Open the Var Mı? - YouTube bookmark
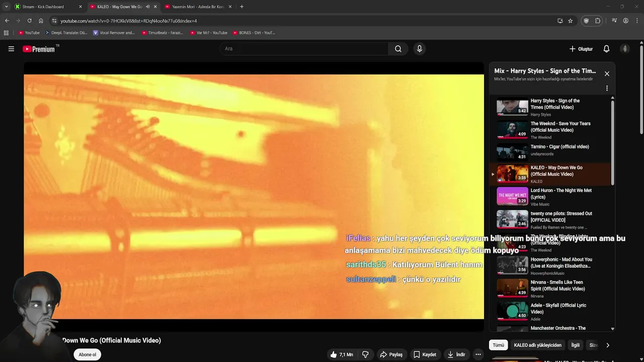The width and height of the screenshot is (644, 362). pos(209,33)
